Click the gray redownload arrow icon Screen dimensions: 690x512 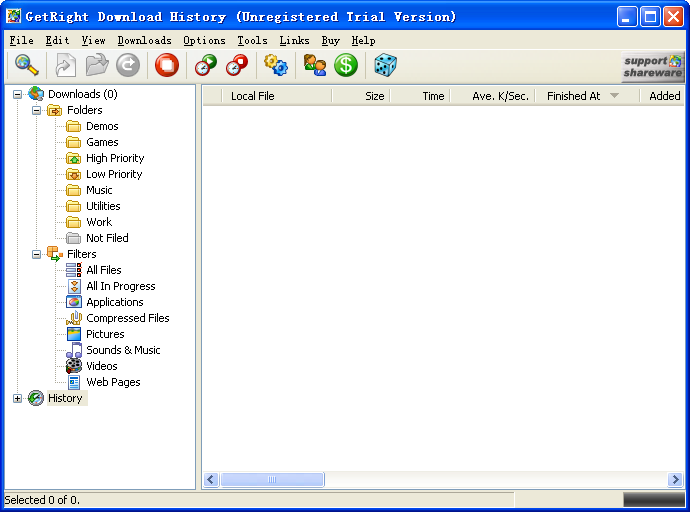click(x=128, y=65)
